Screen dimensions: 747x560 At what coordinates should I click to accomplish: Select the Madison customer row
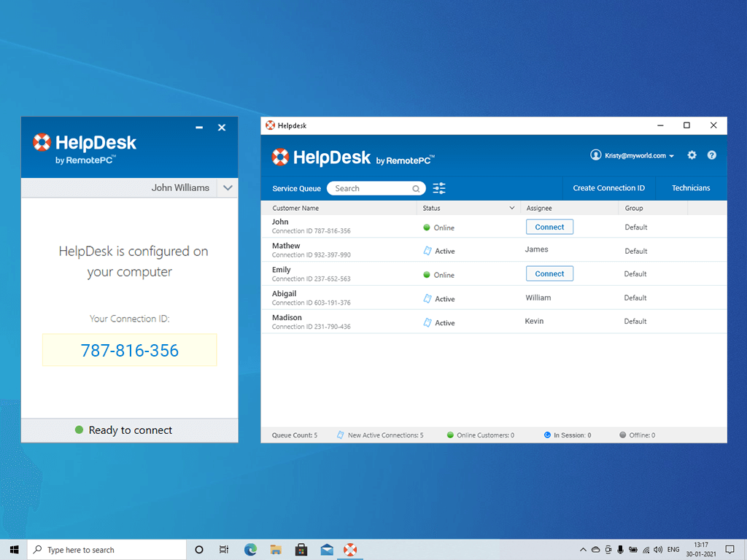(494, 322)
